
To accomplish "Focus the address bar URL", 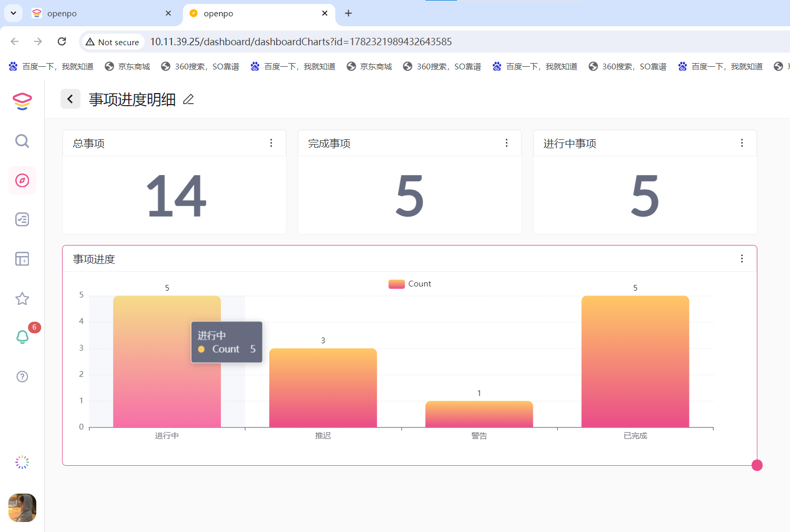I will pos(301,42).
